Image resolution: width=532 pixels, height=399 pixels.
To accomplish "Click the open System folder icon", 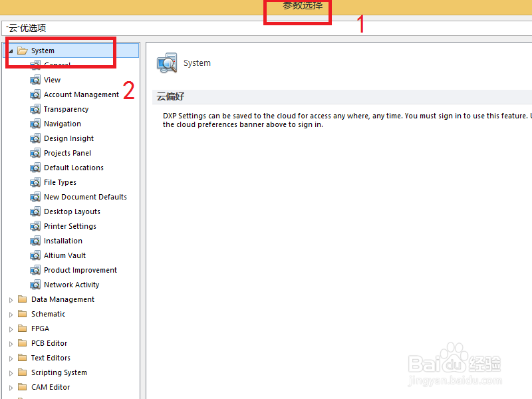I will 23,51.
